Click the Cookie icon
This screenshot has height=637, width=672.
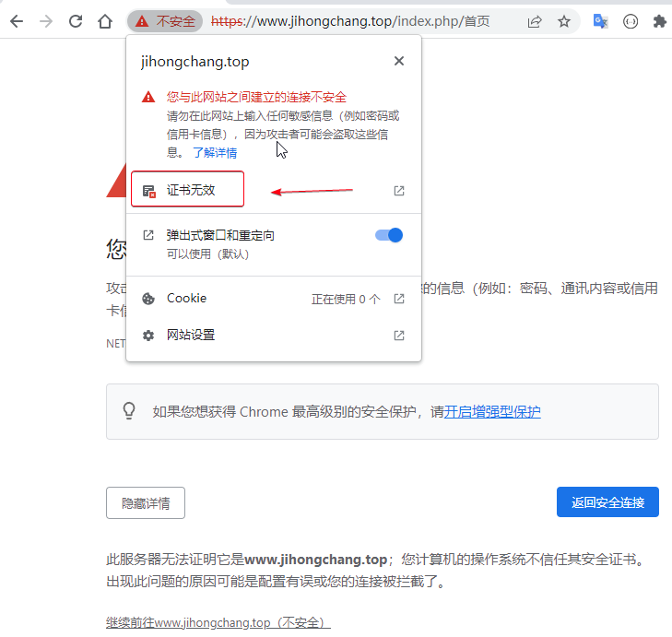point(148,299)
